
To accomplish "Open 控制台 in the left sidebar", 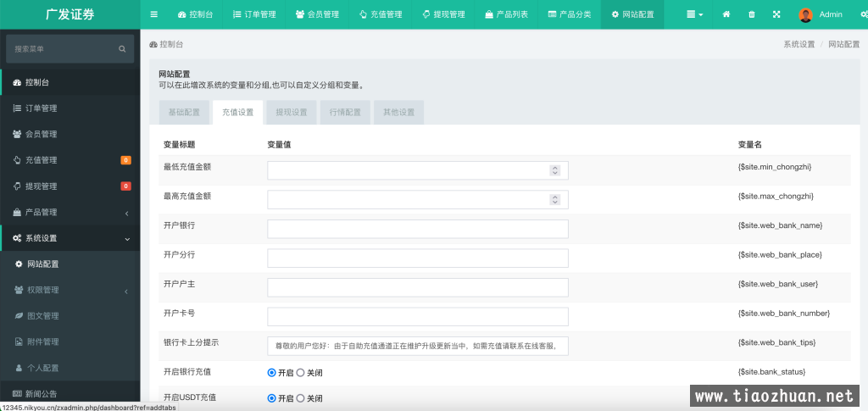I will tap(70, 82).
